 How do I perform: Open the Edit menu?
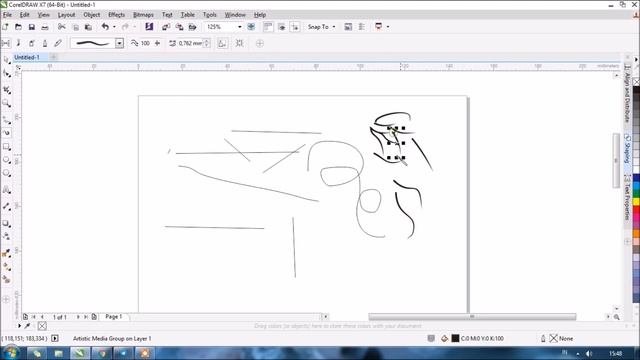pos(24,15)
